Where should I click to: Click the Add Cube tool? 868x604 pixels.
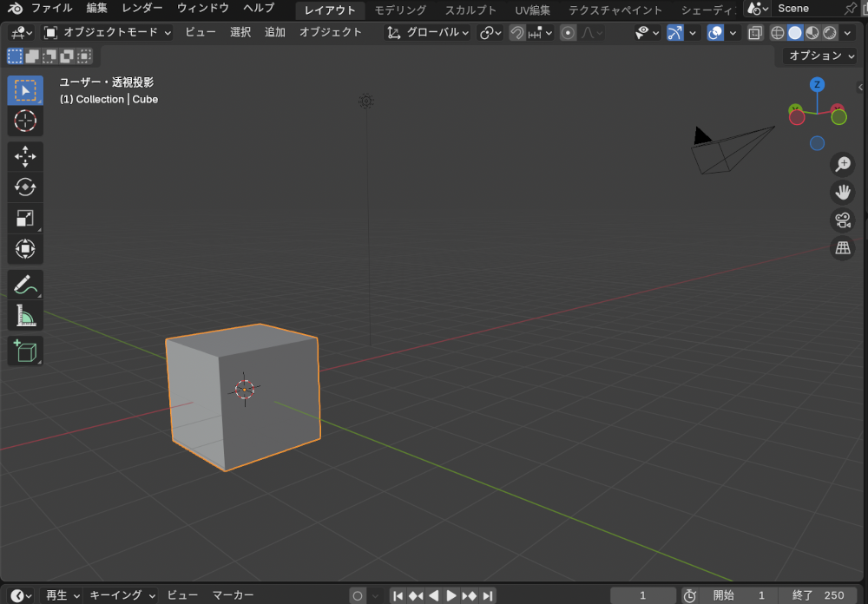pos(25,351)
